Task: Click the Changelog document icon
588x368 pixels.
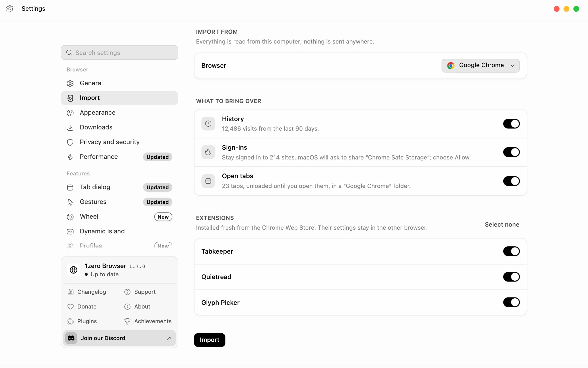Action: (x=70, y=292)
